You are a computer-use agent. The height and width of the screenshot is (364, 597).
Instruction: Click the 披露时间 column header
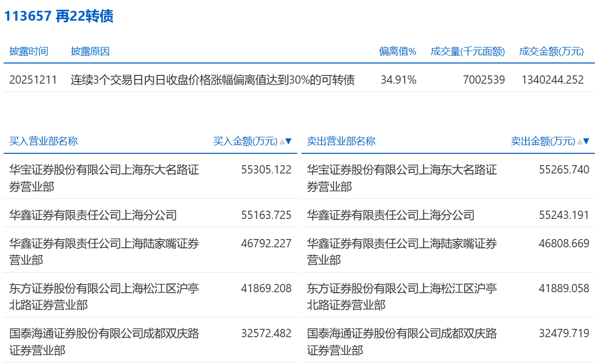[28, 51]
